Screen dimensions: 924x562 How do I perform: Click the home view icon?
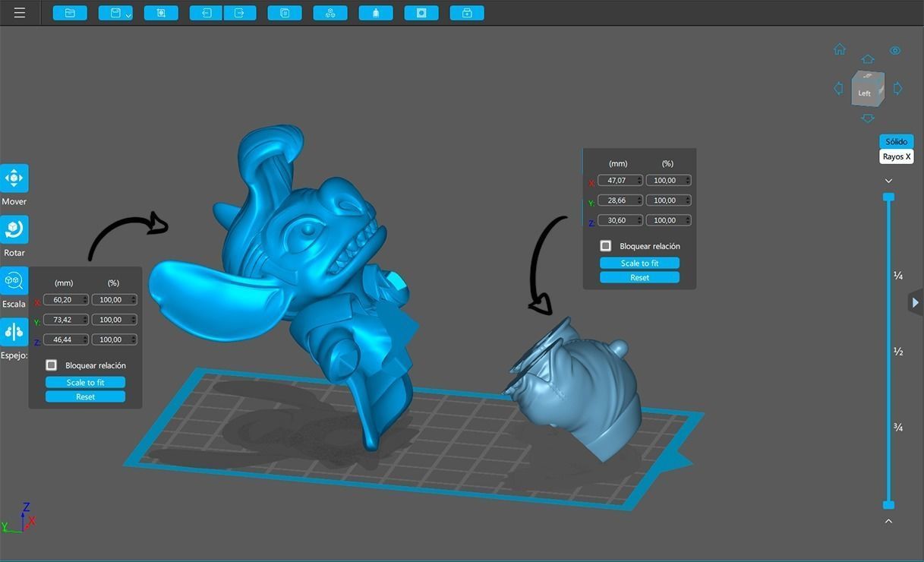[x=840, y=49]
